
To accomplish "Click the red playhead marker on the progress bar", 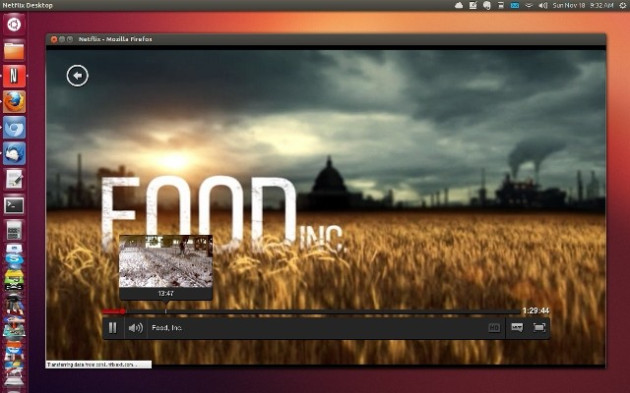I will point(123,311).
